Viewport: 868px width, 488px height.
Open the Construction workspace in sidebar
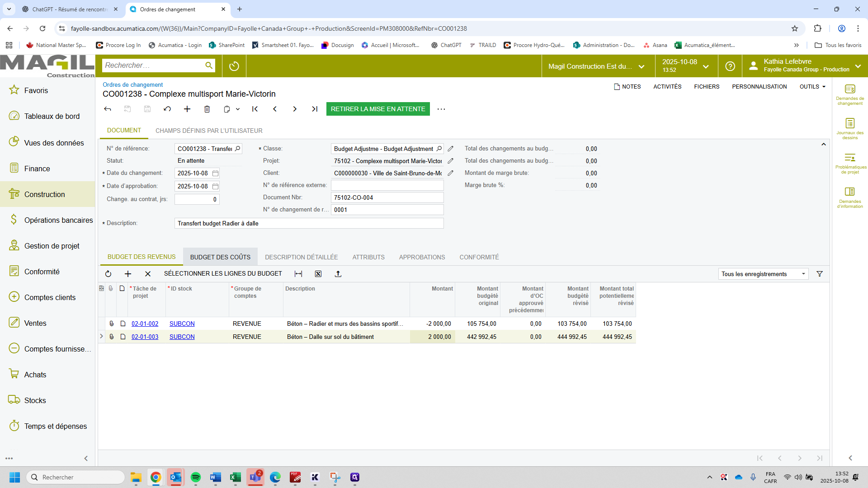(47, 194)
